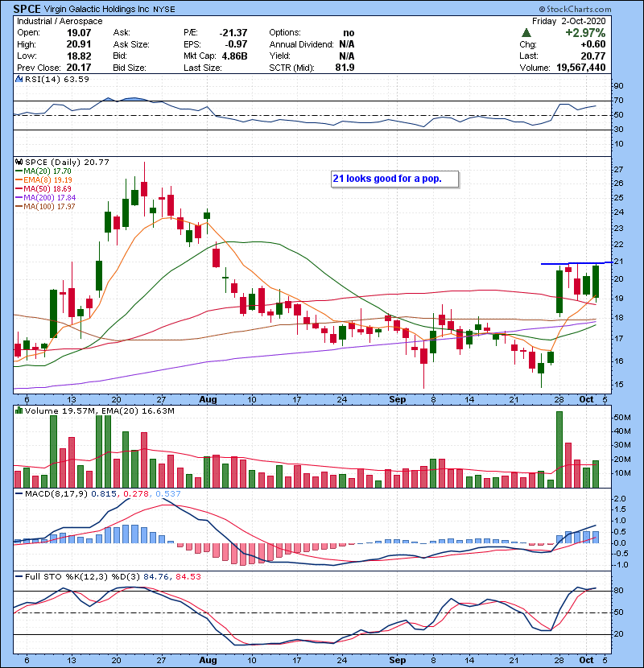
Task: Click the MA(50) red legend entry
Action: (43, 188)
